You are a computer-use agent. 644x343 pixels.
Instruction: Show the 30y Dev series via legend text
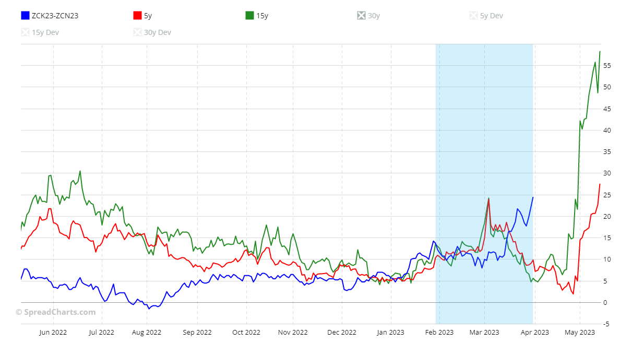(158, 32)
